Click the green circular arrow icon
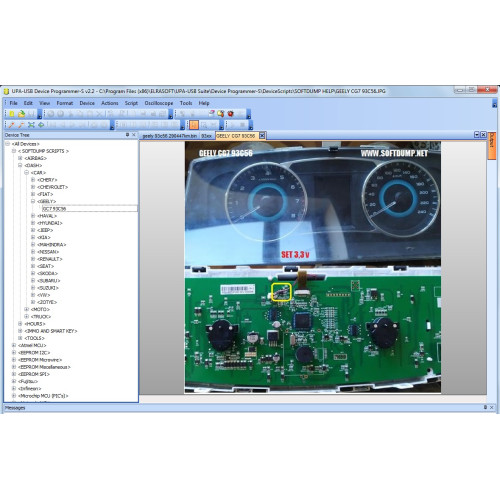The image size is (500, 500). coord(41,125)
